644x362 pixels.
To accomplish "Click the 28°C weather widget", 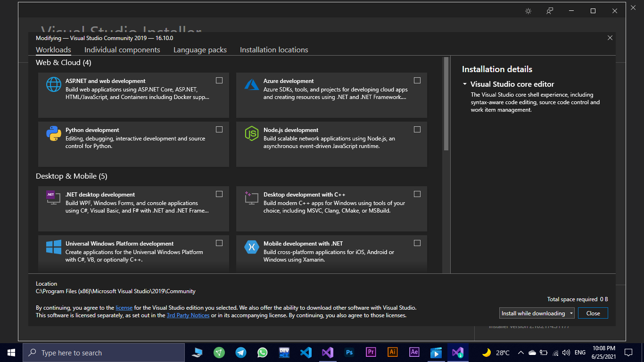I will (495, 353).
